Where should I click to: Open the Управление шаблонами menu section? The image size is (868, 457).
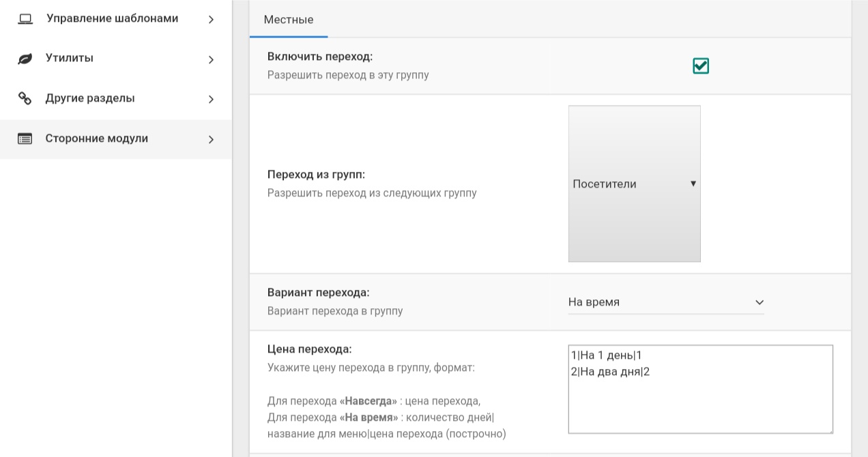112,18
